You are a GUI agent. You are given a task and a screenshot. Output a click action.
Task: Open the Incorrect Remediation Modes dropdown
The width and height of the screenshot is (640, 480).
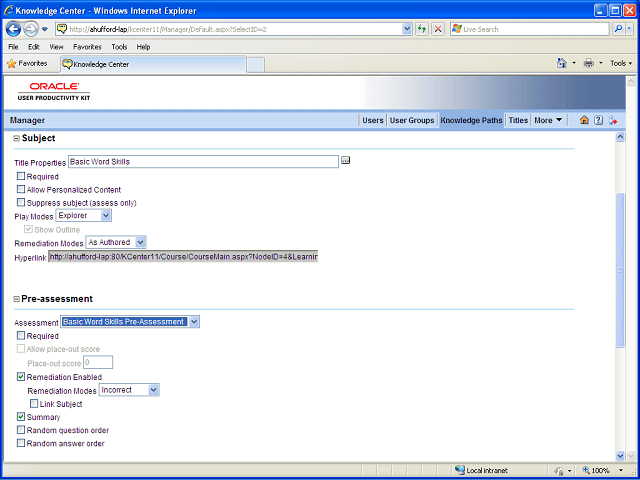(x=129, y=390)
